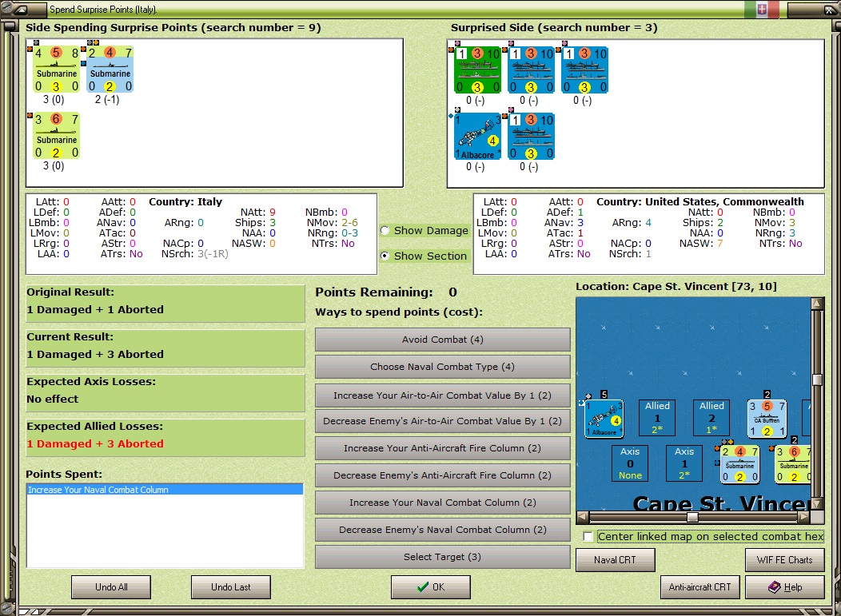Click the Points Remaining value
Screen dimensions: 841x616
(x=452, y=292)
